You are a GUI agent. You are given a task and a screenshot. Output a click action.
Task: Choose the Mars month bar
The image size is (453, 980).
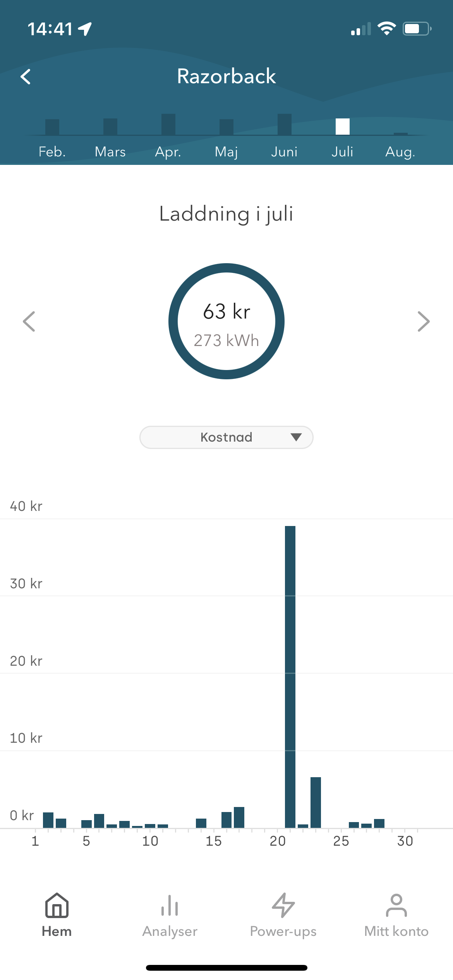coord(110,127)
